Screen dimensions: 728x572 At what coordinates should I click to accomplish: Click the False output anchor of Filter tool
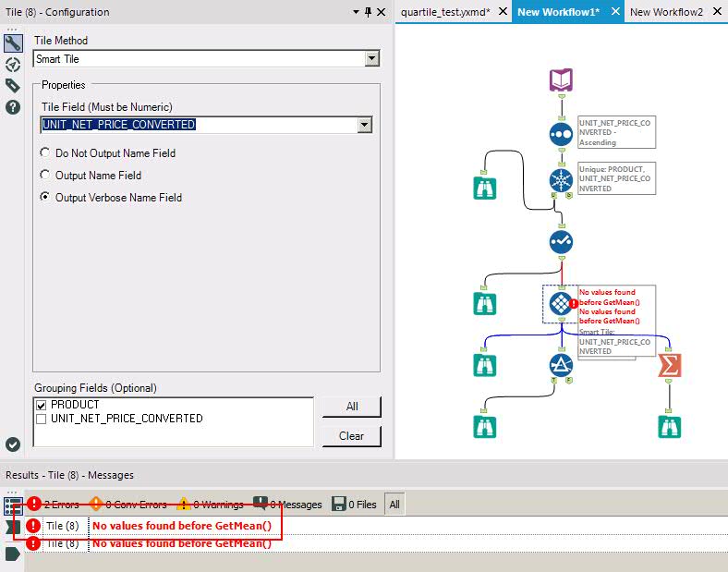[x=569, y=380]
